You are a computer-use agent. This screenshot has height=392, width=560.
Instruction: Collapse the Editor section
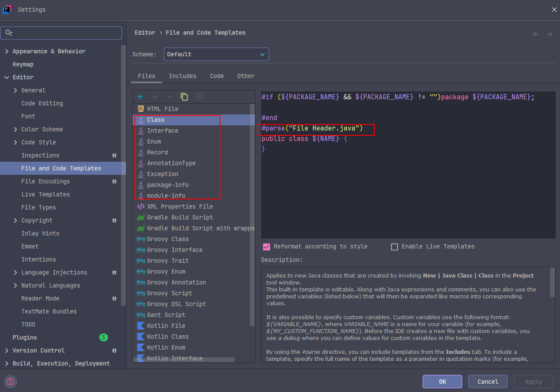click(x=7, y=77)
